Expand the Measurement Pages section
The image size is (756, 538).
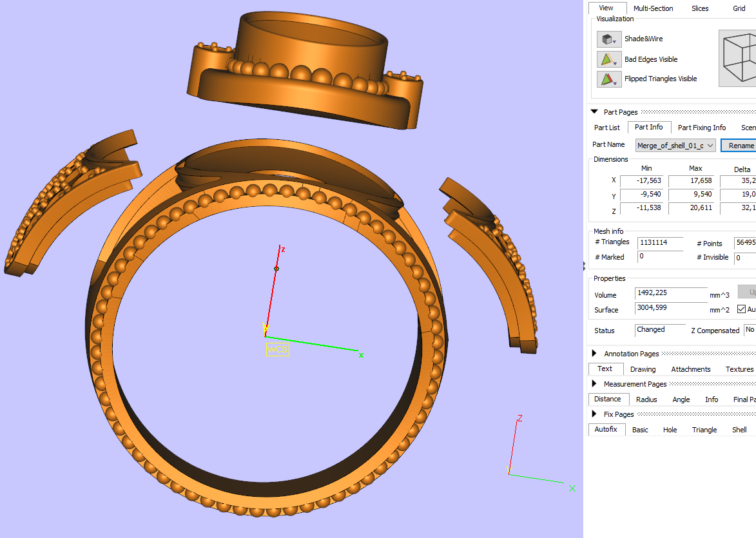point(594,384)
